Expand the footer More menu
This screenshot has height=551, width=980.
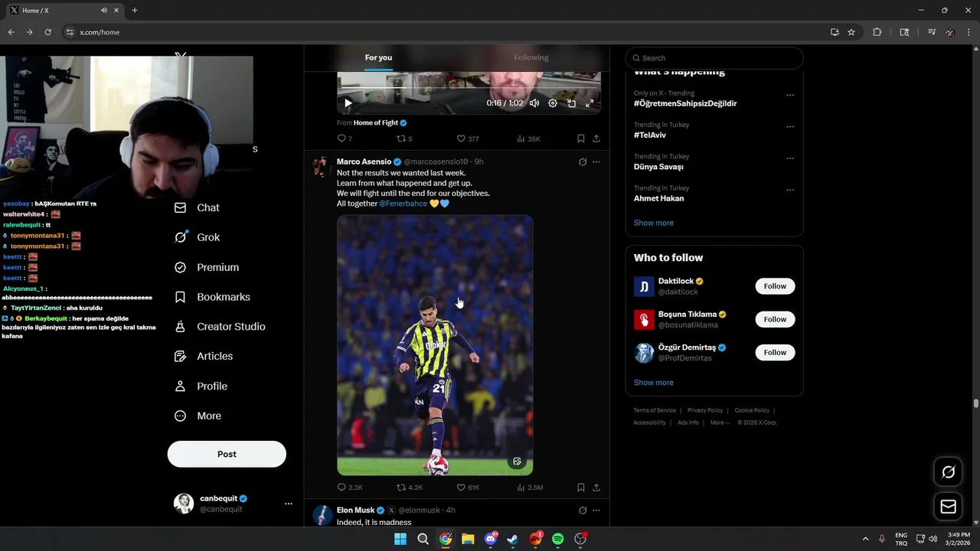(720, 422)
